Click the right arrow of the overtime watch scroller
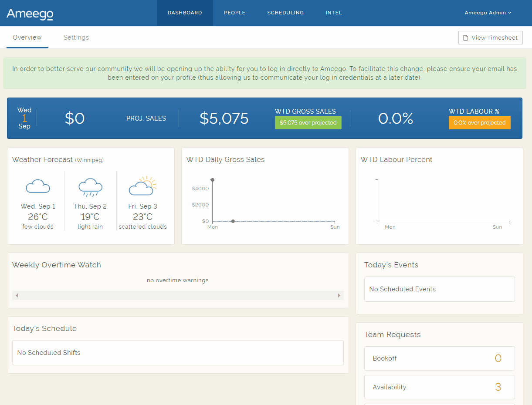This screenshot has height=405, width=532. 339,295
